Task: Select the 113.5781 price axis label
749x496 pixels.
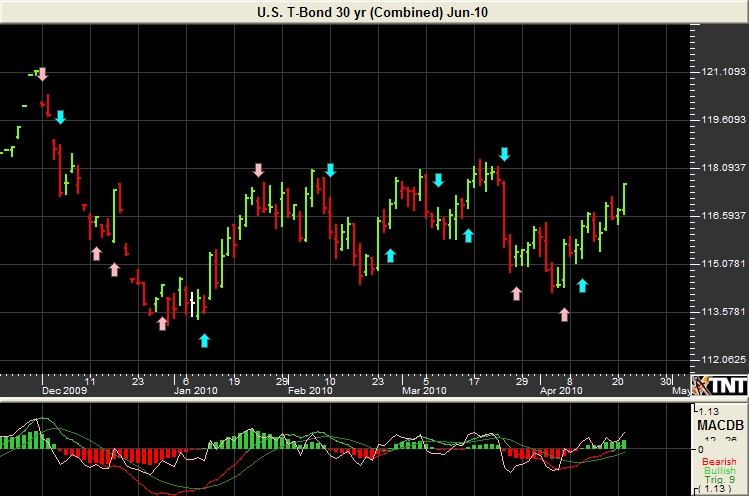Action: 723,312
